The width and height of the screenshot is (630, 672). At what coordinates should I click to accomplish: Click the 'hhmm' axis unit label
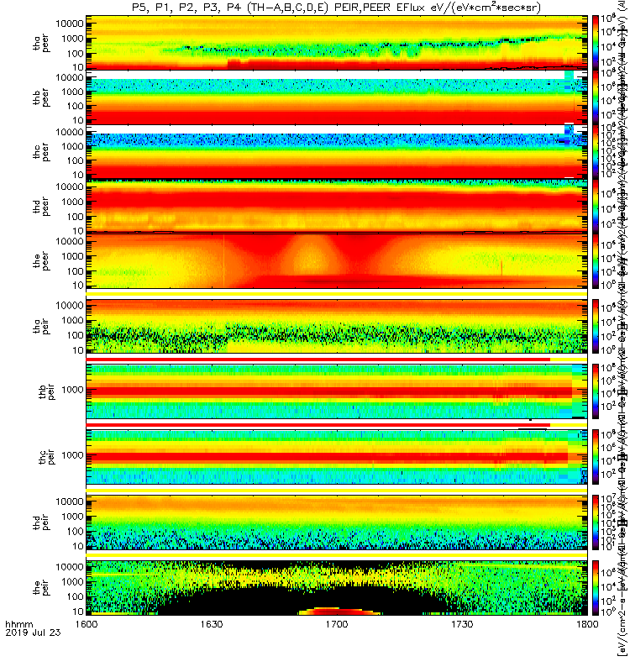tap(18, 624)
